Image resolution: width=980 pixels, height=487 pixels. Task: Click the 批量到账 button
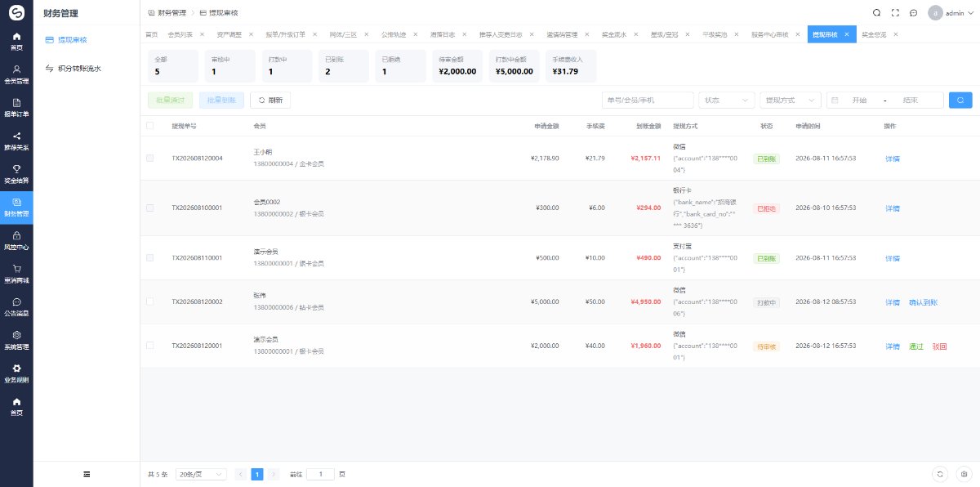tap(221, 100)
